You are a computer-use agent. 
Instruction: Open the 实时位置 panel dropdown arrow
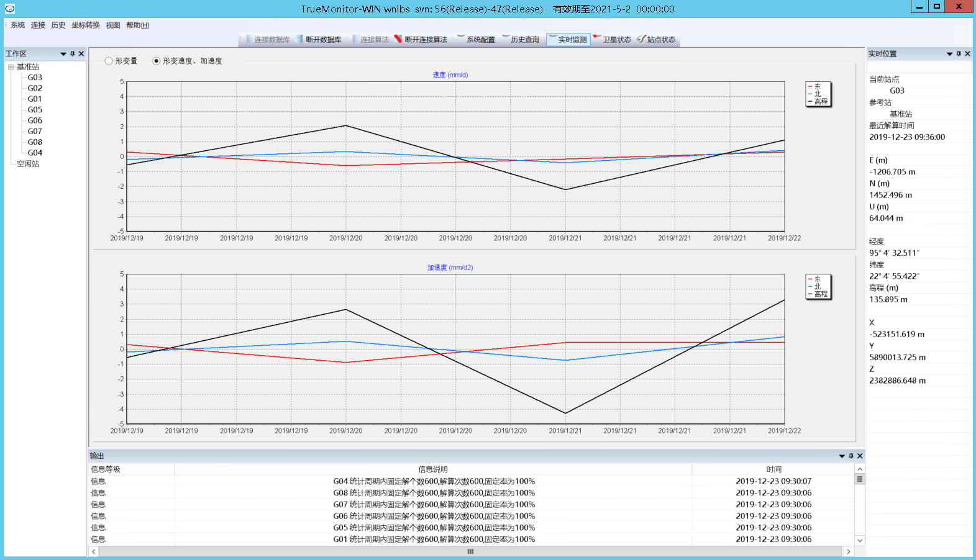coord(949,54)
